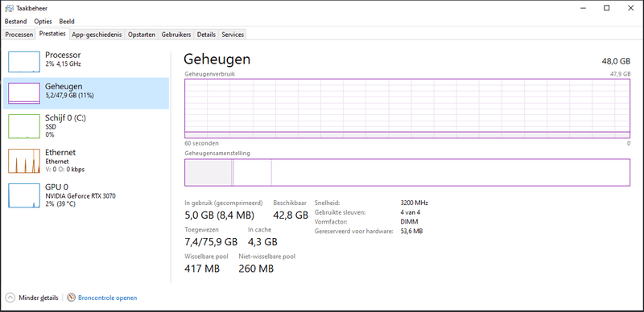Click the Minder details label
644x312 pixels.
(x=39, y=298)
